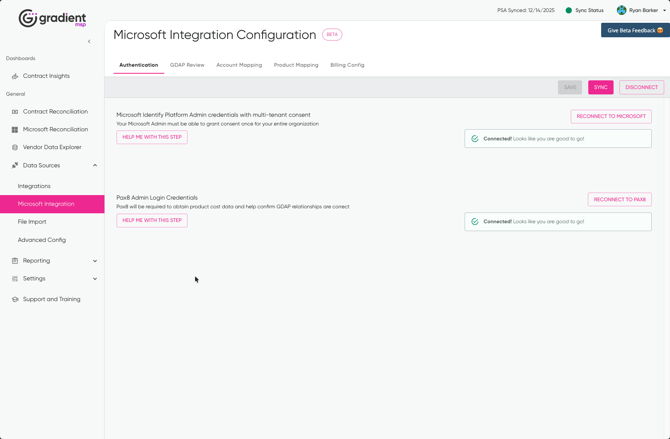Image resolution: width=670 pixels, height=439 pixels.
Task: Expand the Settings menu section
Action: pos(95,279)
